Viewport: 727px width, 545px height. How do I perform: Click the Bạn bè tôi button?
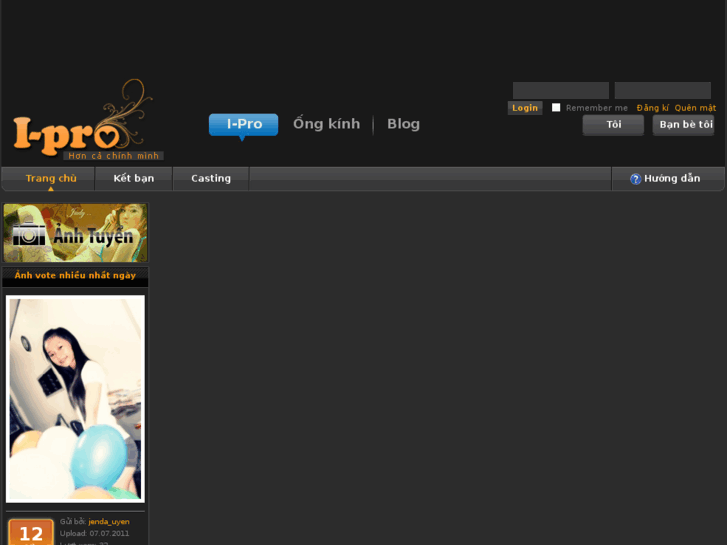point(683,125)
